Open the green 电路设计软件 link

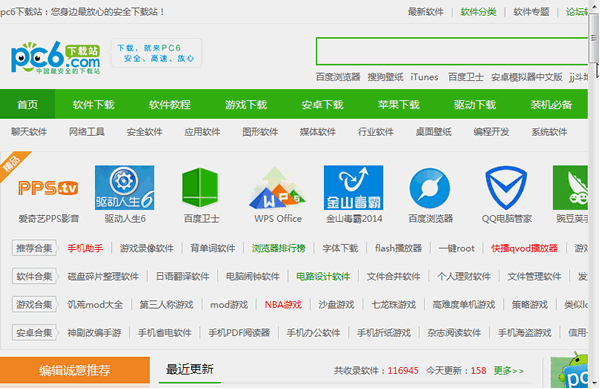323,277
